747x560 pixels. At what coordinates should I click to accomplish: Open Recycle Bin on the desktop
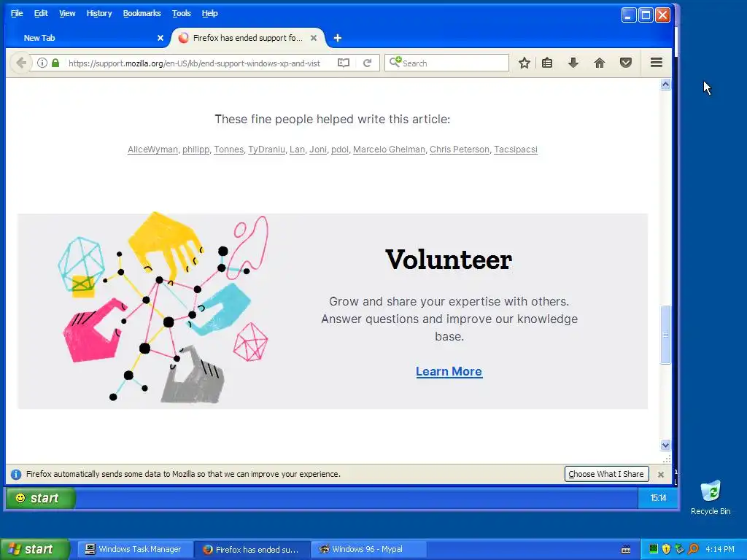(711, 498)
